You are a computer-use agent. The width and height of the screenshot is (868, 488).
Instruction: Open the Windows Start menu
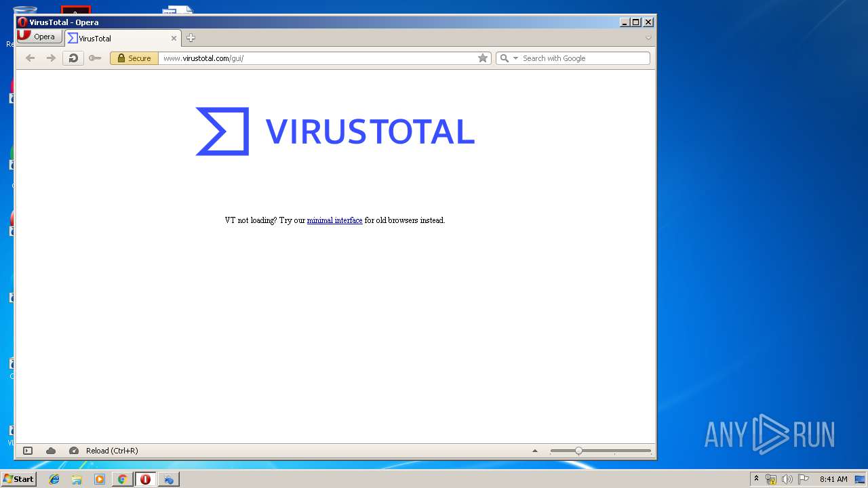(18, 479)
